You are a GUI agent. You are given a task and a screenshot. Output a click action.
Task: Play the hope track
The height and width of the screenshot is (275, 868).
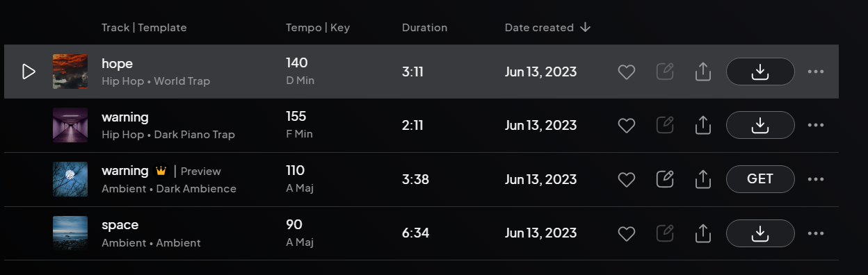(29, 72)
